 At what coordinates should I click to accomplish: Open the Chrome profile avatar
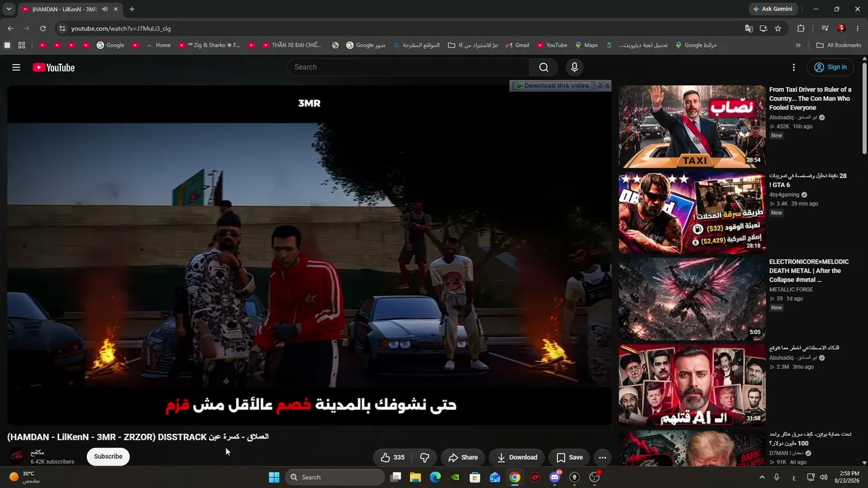click(841, 28)
